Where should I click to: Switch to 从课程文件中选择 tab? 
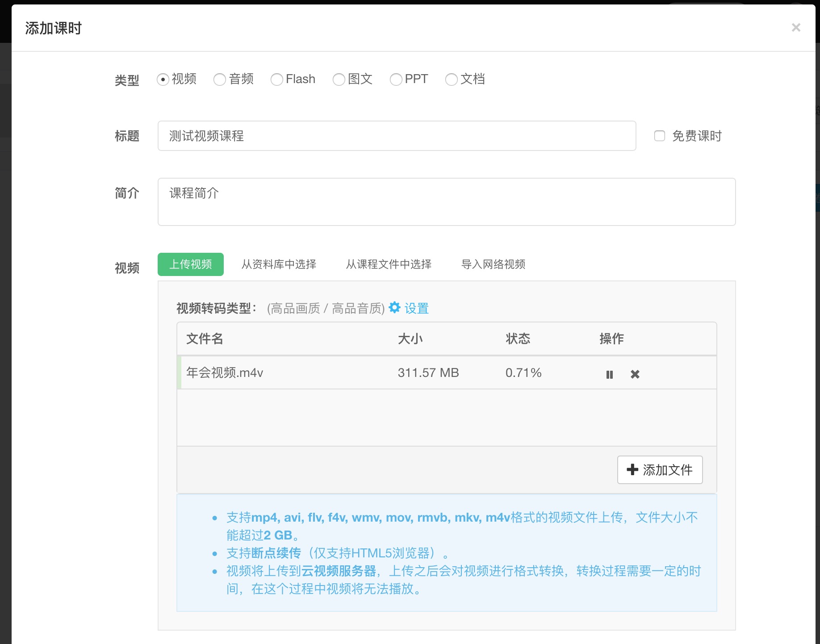(x=389, y=264)
